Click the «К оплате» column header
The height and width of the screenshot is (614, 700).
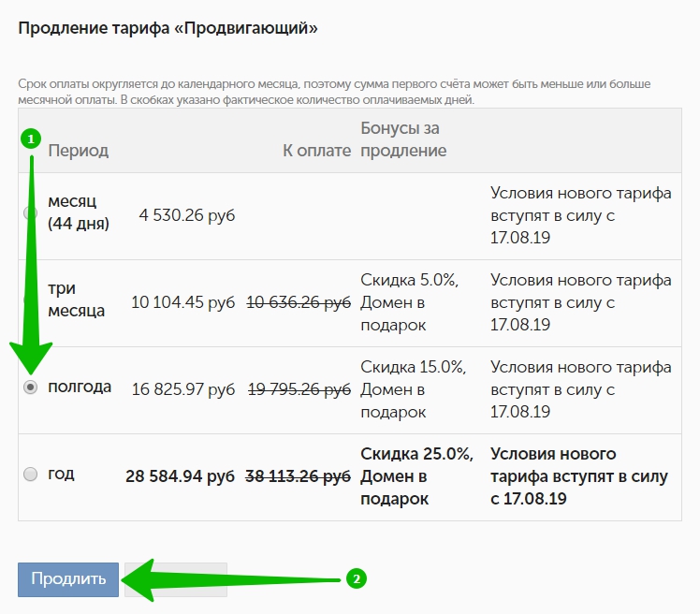[x=316, y=151]
